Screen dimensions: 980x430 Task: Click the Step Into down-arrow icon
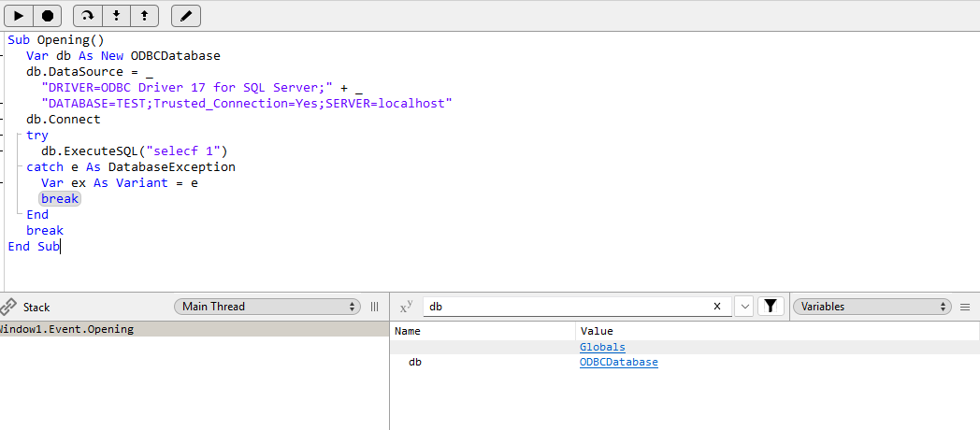click(x=116, y=16)
